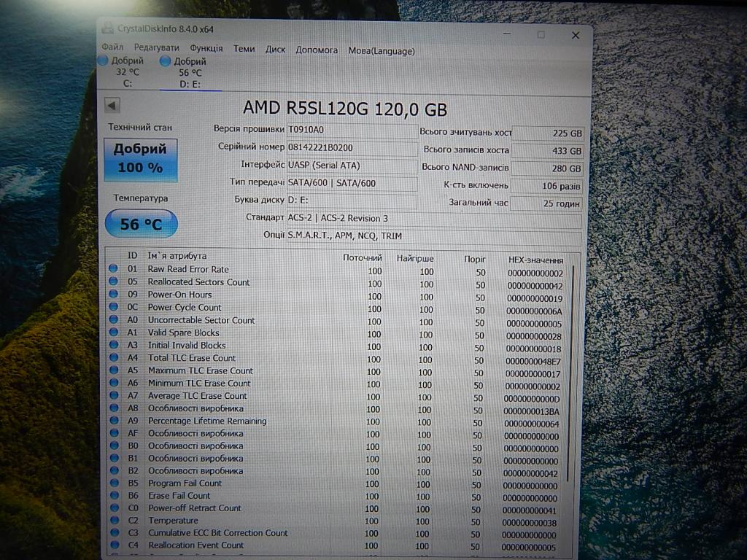The image size is (747, 560).
Task: Select the D: E: drive tab at 56 °C
Action: [190, 73]
